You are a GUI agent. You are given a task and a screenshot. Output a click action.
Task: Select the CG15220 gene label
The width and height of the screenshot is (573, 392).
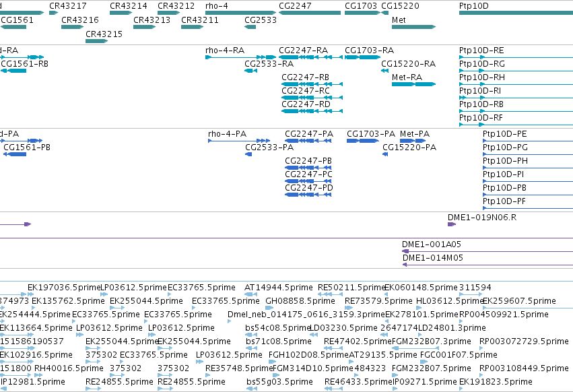pos(400,6)
